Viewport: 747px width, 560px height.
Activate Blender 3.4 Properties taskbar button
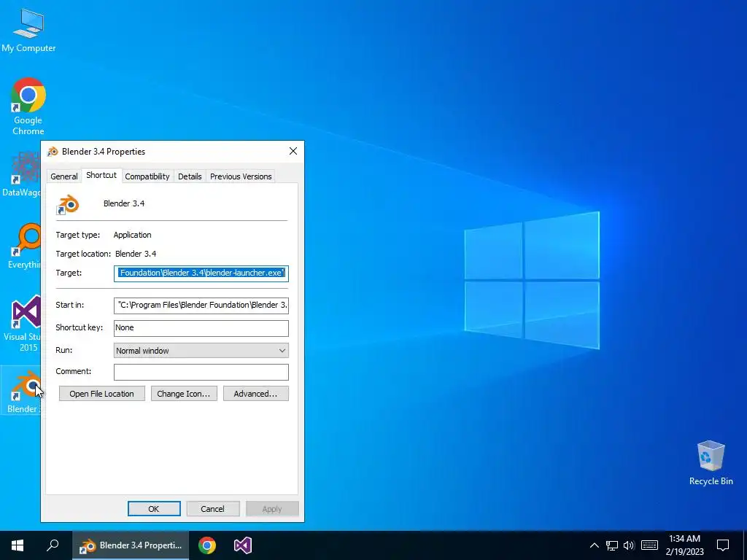pos(131,545)
